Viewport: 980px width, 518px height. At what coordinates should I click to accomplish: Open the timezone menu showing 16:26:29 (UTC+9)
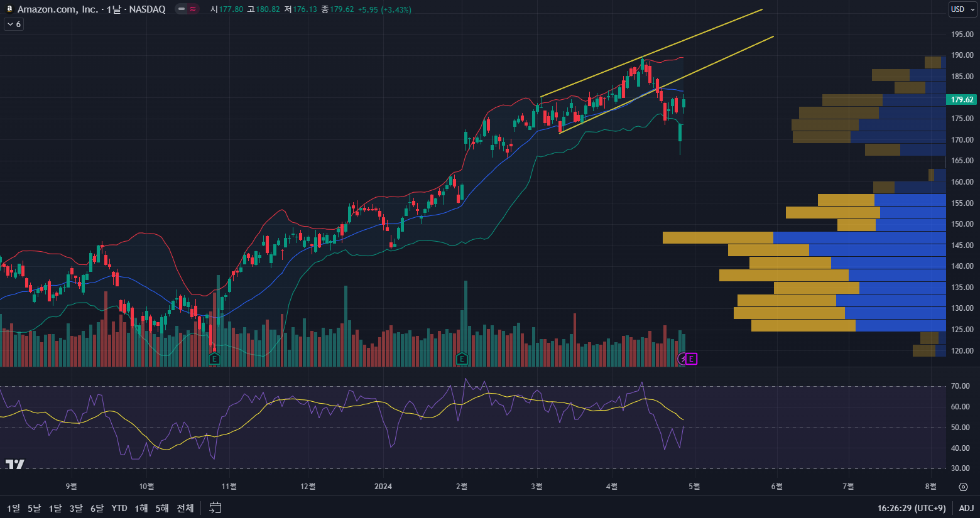[x=912, y=508]
